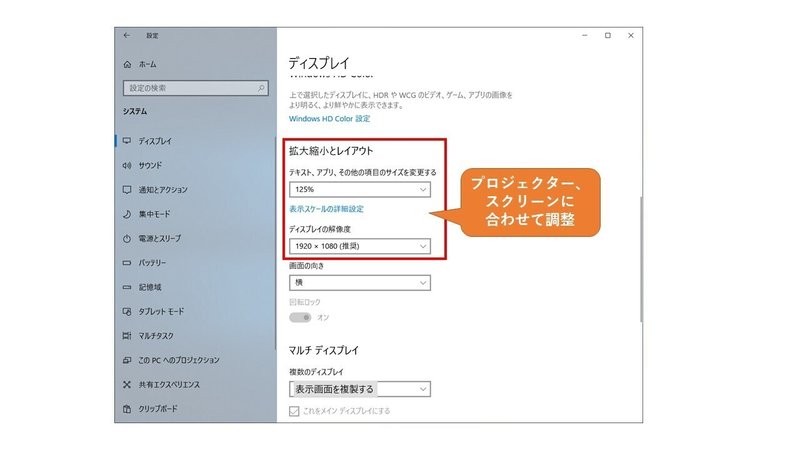
Task: Select the クリップボード icon
Action: (127, 409)
